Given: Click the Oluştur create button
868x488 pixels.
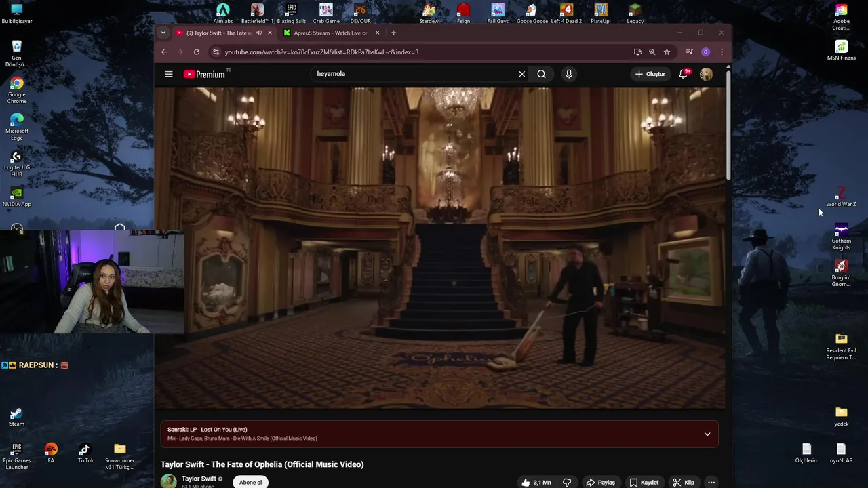Looking at the screenshot, I should (650, 74).
